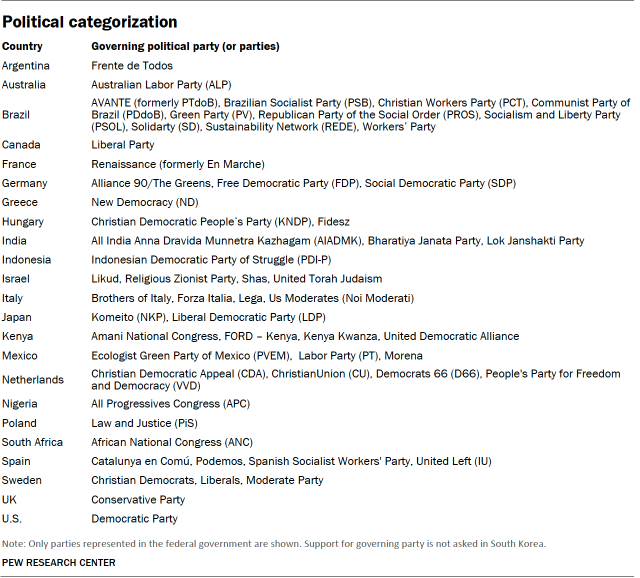Select "Australian Labor Party (ALP)" entry
This screenshot has width=640, height=578.
point(160,85)
